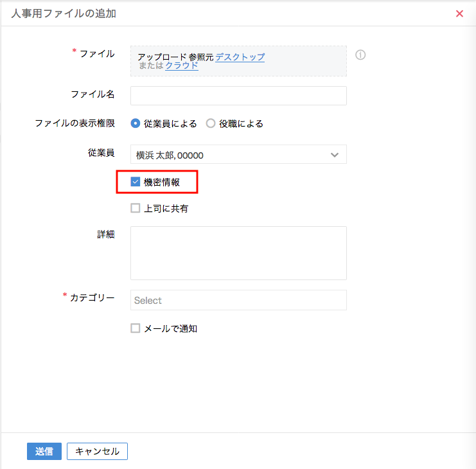
Task: Open the カテゴリー Select dropdown
Action: tap(238, 300)
